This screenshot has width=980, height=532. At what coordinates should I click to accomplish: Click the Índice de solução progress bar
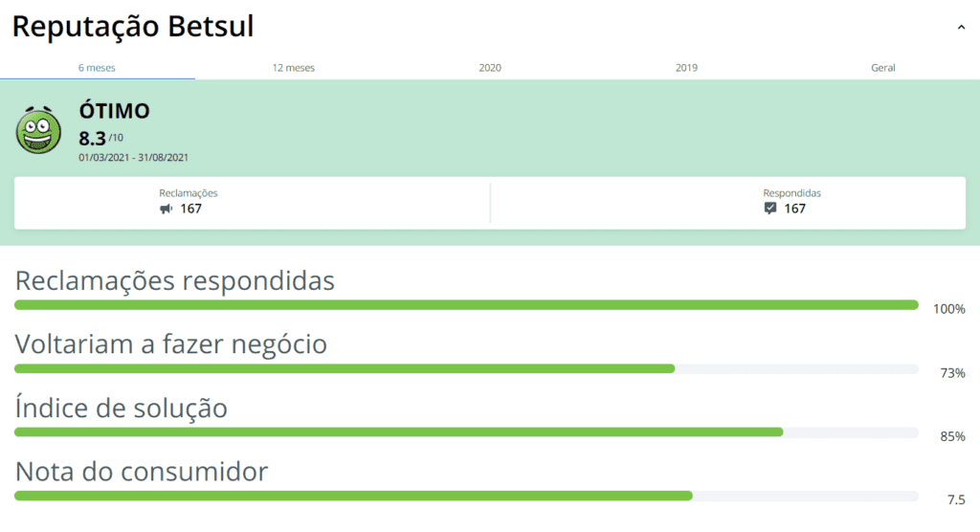(466, 432)
